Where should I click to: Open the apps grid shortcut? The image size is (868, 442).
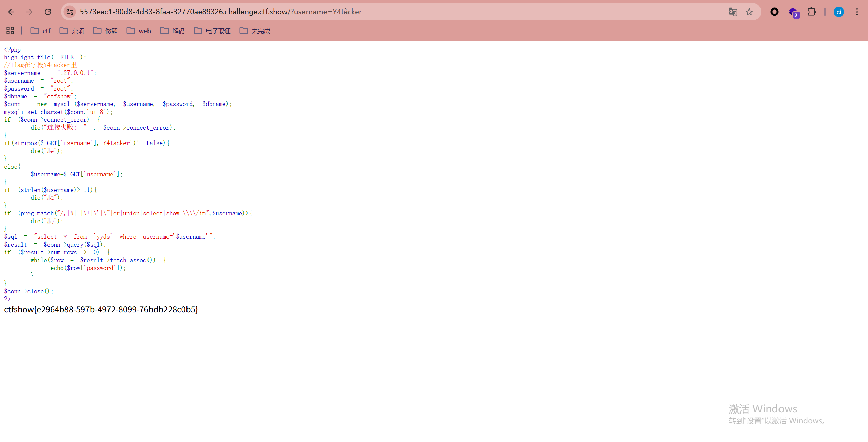[x=10, y=31]
